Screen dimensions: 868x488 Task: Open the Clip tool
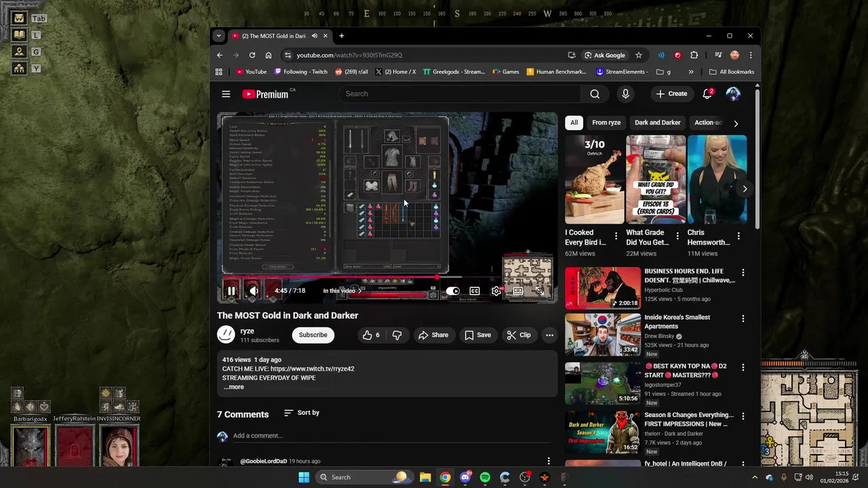[x=519, y=335]
